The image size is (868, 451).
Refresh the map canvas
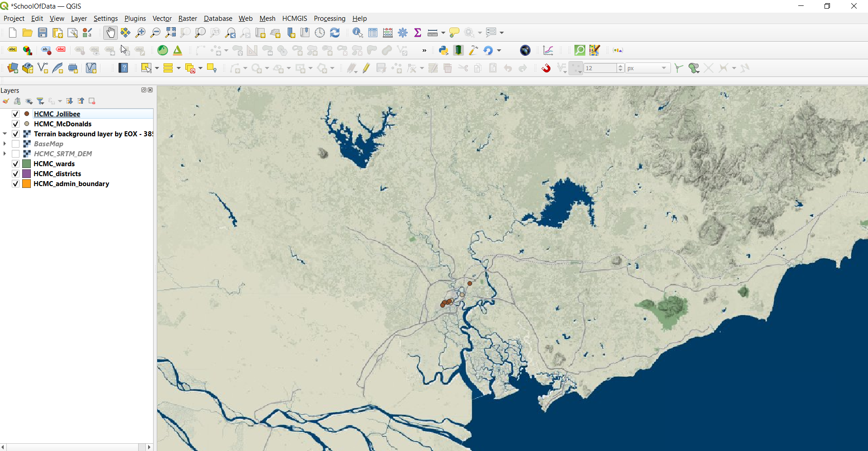click(335, 33)
